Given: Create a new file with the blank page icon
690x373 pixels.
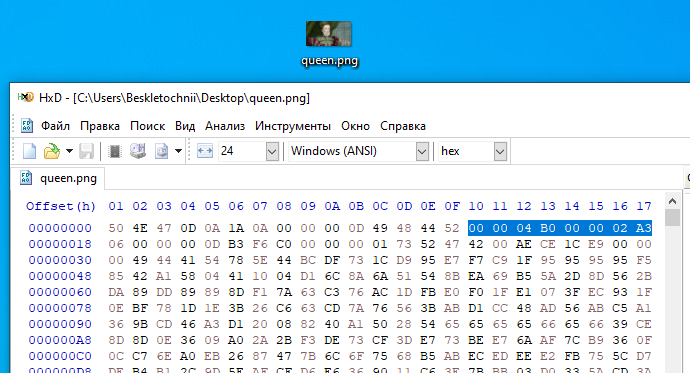Looking at the screenshot, I should [x=29, y=151].
